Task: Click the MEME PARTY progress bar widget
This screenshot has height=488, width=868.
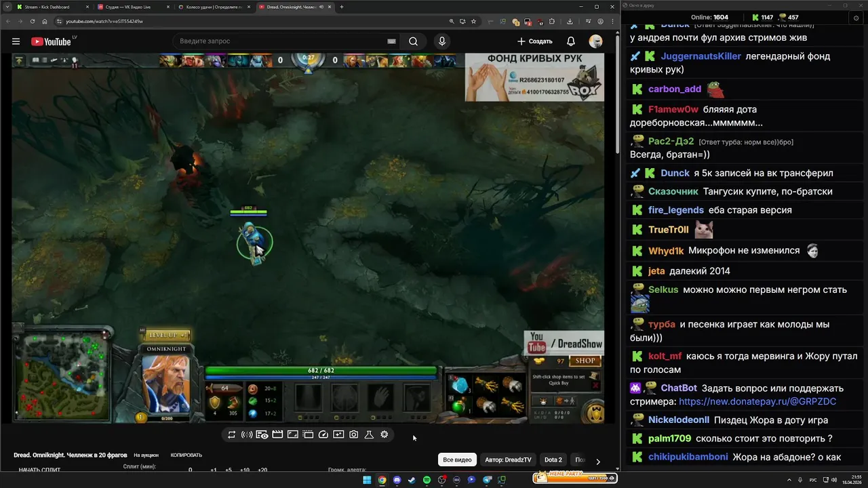Action: 575,478
